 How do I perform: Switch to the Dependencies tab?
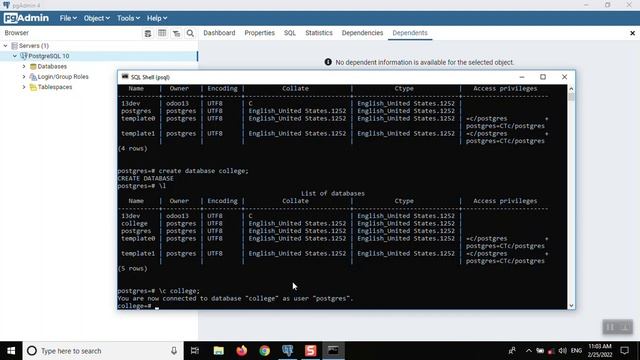(x=362, y=33)
